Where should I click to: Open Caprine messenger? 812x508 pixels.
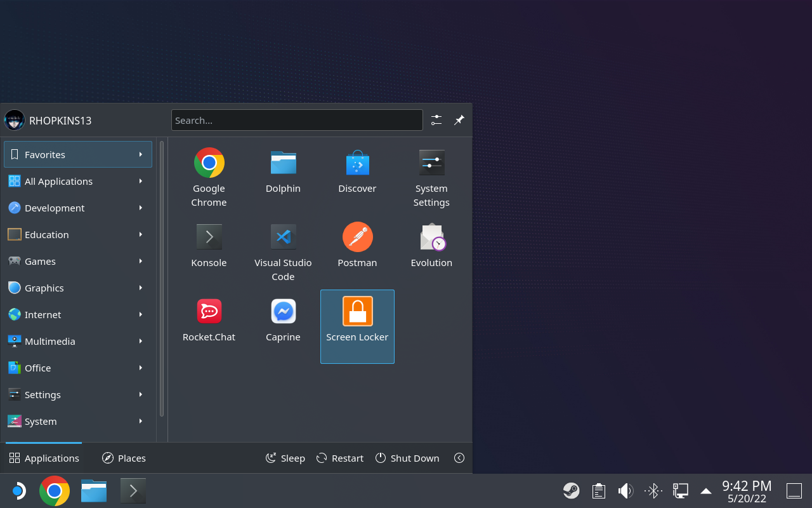coord(283,327)
